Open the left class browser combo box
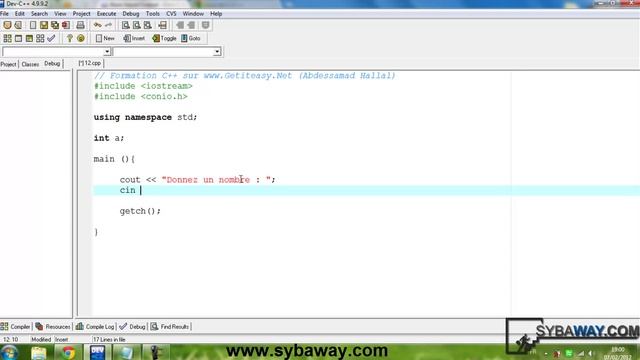The image size is (640, 360). point(56,52)
